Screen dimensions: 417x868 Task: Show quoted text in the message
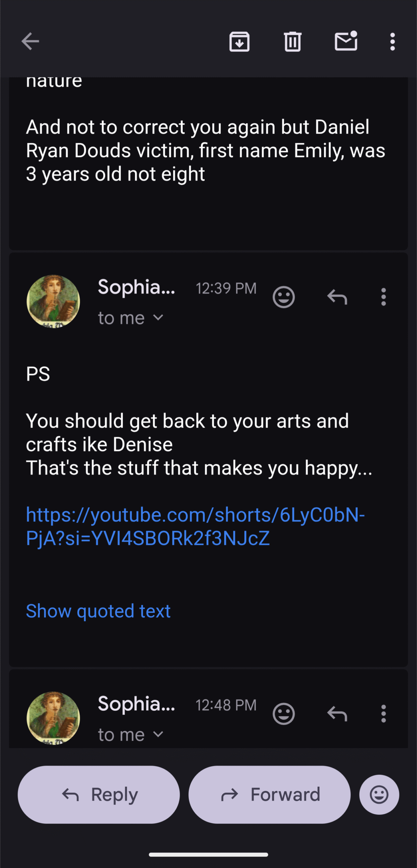click(98, 611)
